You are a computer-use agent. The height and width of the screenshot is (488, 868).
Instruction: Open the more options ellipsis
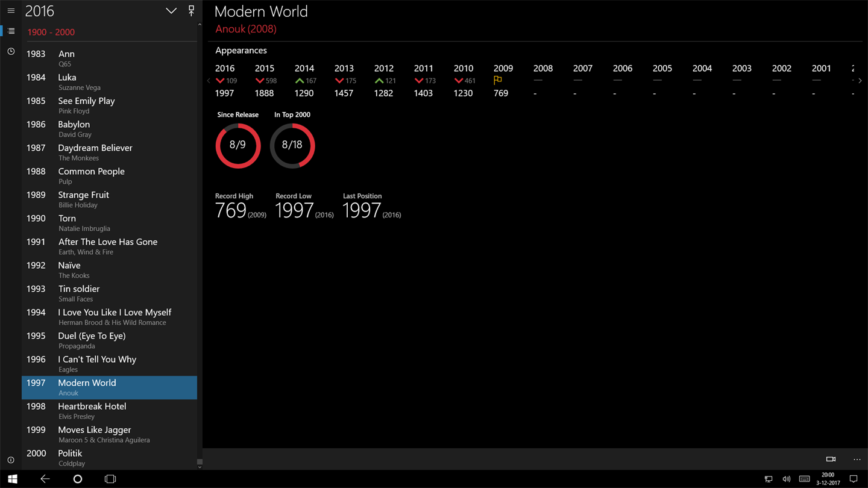pyautogui.click(x=857, y=459)
